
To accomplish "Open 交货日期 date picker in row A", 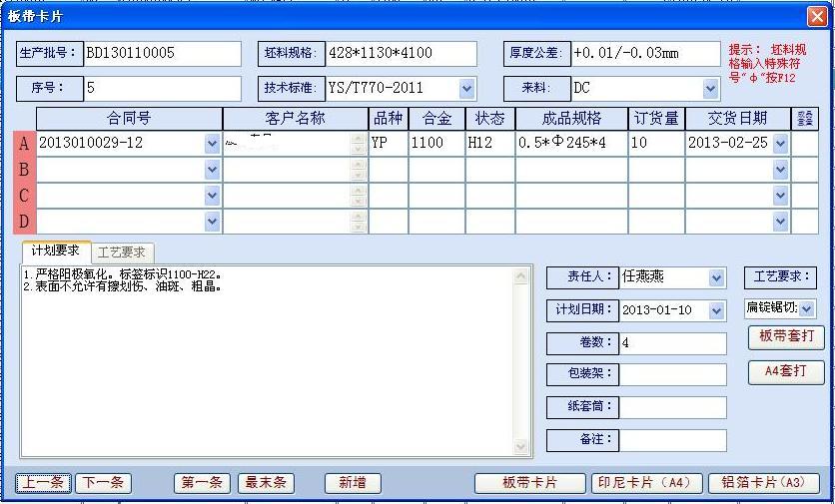I will coord(780,144).
